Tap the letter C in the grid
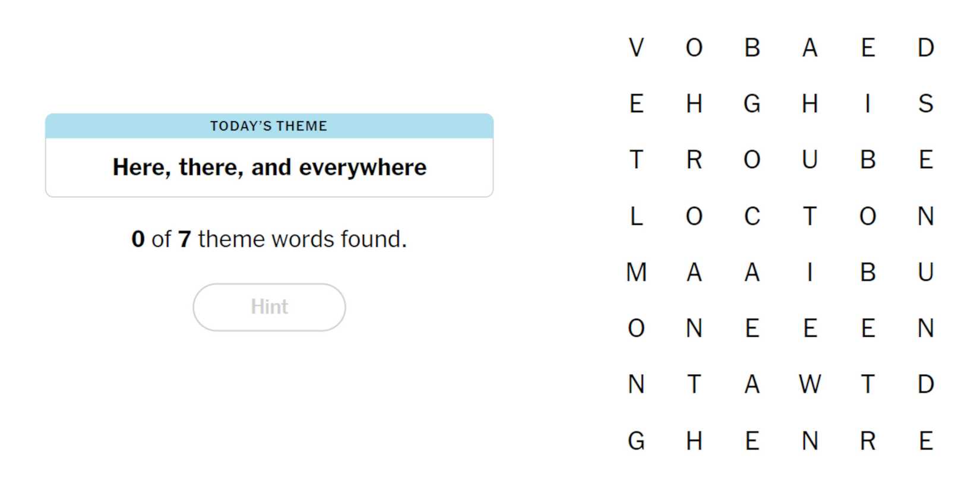 point(752,216)
